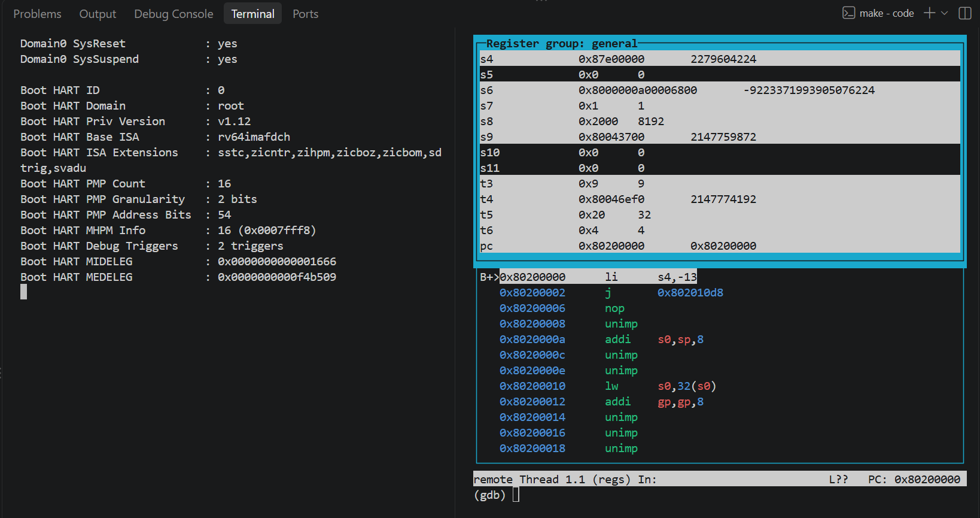Select the Terminal tab
Image resolution: width=980 pixels, height=518 pixels.
coord(252,14)
